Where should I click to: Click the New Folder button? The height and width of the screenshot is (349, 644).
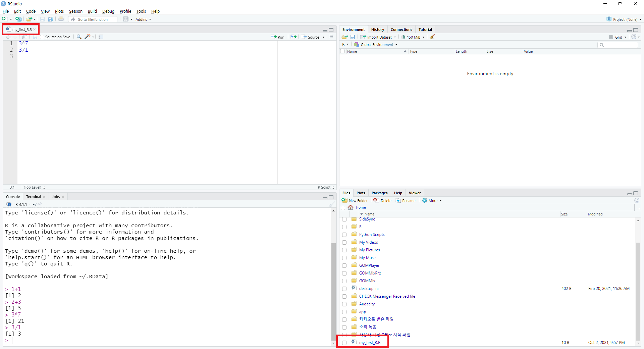tap(355, 201)
